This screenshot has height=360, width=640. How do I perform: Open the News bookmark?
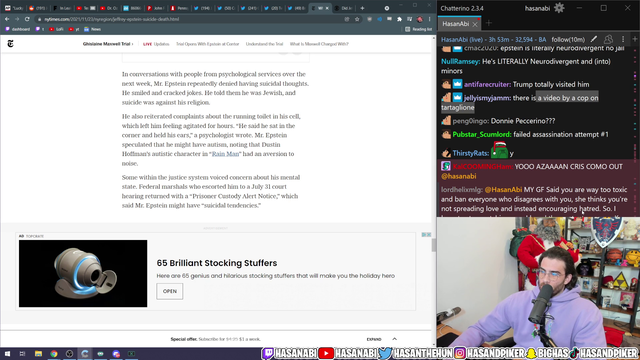93,29
